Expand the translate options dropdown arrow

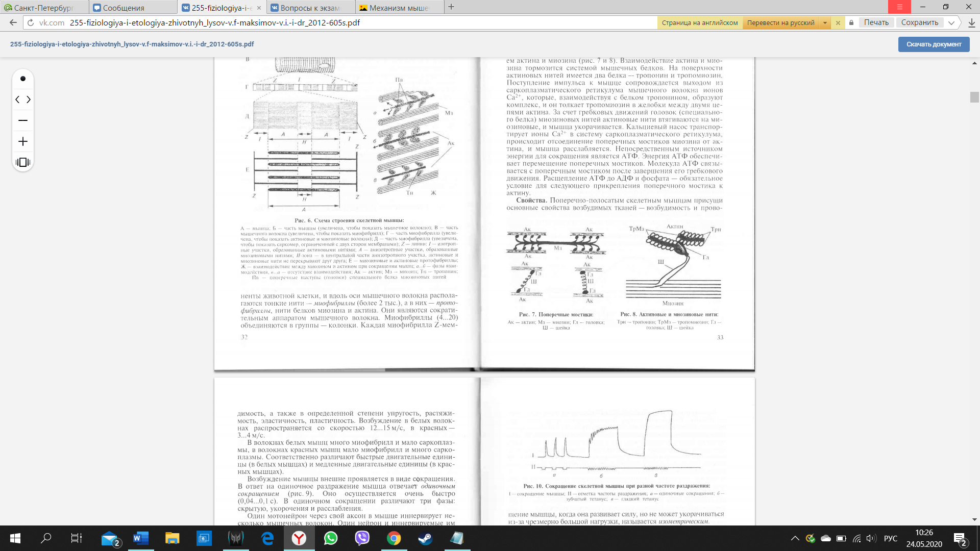point(825,22)
